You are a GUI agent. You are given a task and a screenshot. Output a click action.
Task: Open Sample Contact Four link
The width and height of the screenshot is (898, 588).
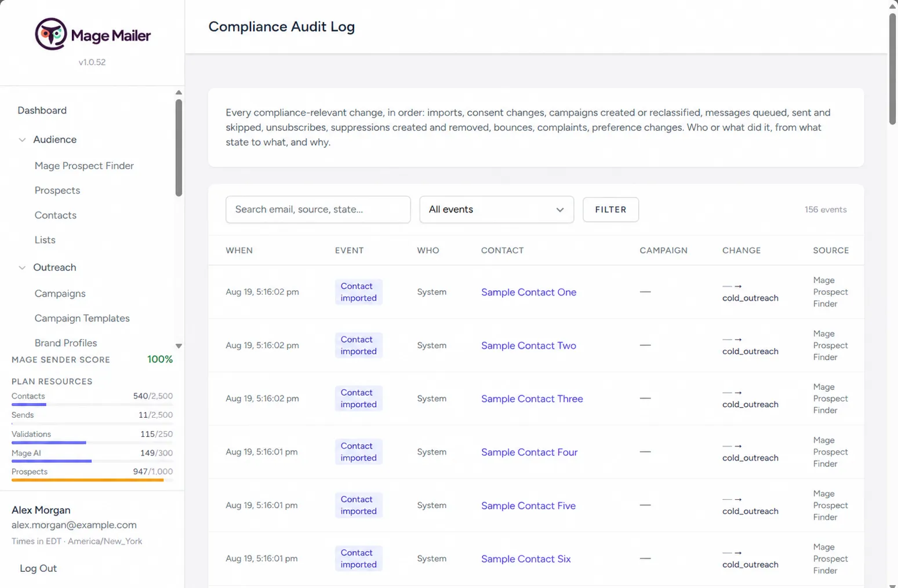529,452
